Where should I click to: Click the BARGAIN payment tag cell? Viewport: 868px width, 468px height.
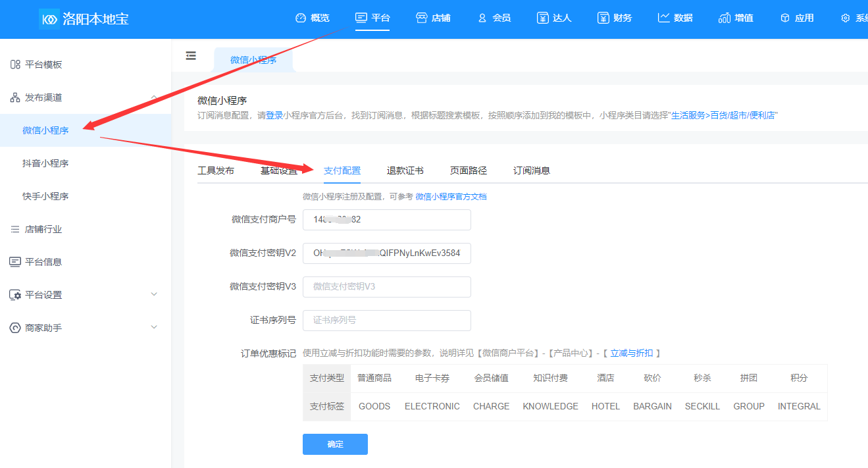652,406
